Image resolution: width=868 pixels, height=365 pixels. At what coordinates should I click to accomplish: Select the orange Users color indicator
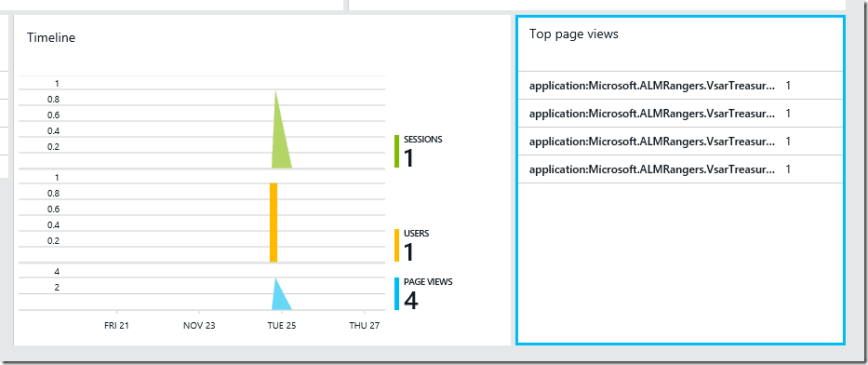click(397, 245)
